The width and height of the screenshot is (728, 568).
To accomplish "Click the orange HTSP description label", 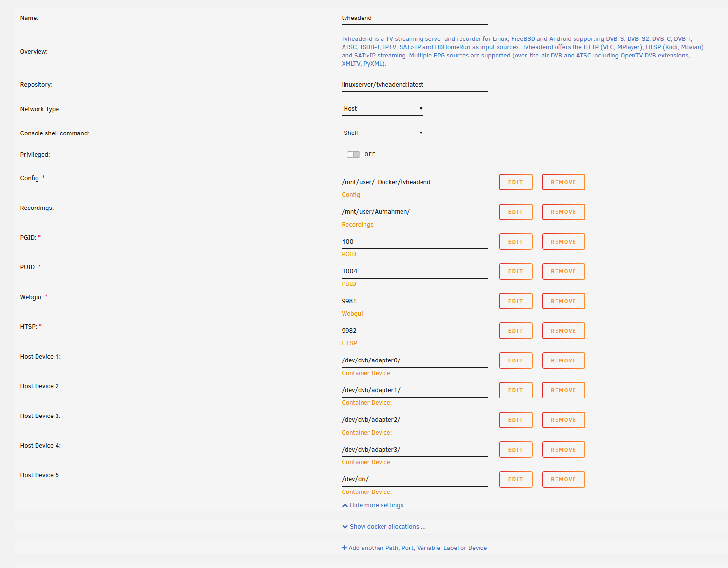I will tap(349, 343).
